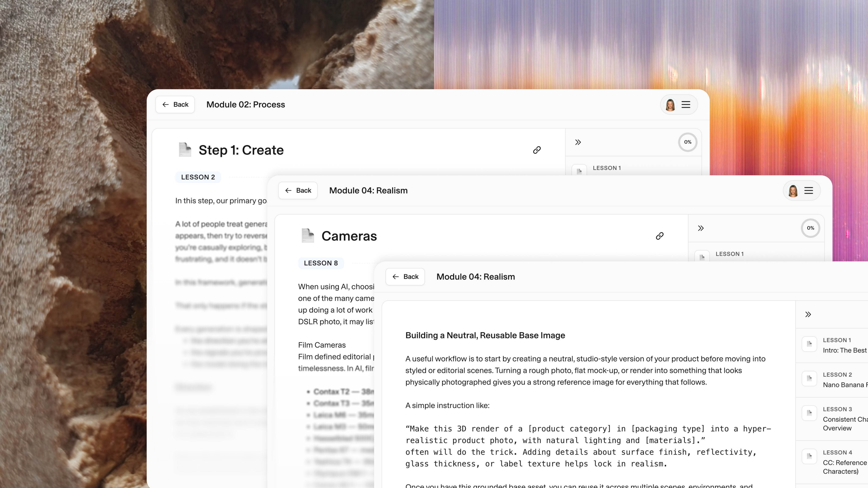Click Back button in Module 02: Process
This screenshot has width=868, height=488.
point(175,104)
